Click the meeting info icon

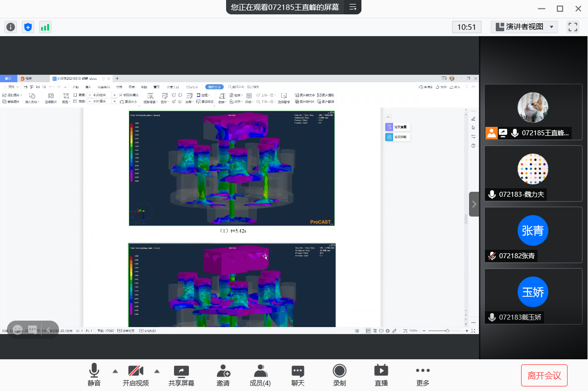pos(11,27)
